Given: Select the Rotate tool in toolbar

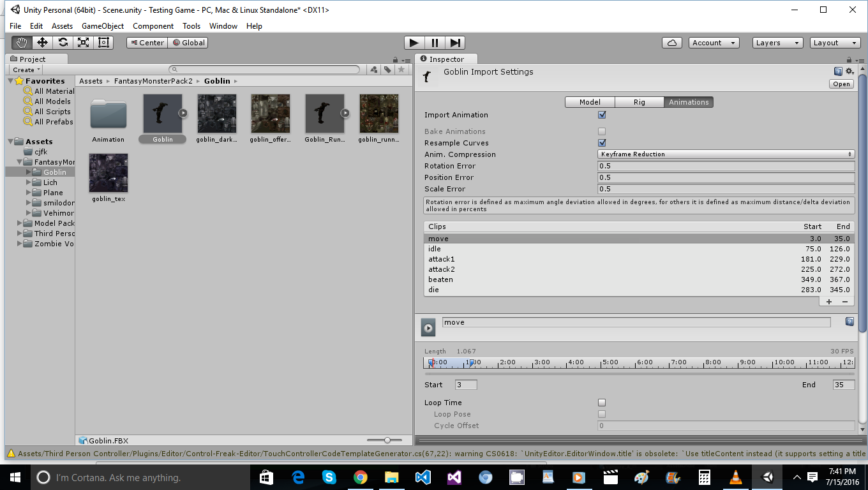Looking at the screenshot, I should click(63, 43).
